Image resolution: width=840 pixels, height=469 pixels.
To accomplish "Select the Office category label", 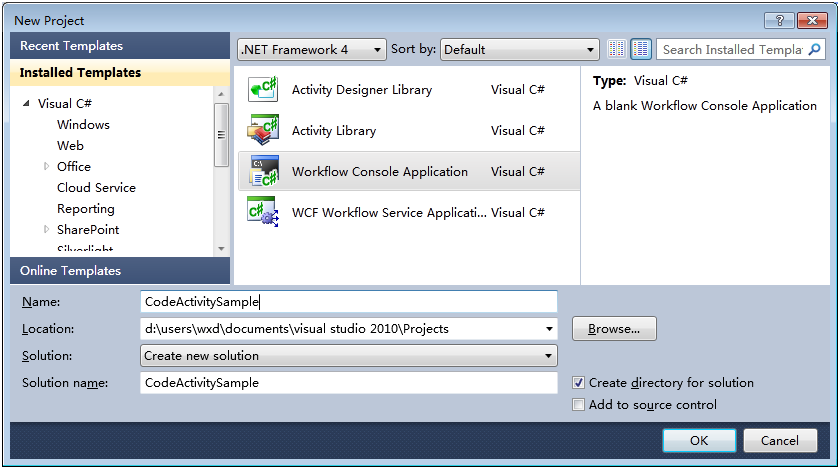I will coord(74,167).
